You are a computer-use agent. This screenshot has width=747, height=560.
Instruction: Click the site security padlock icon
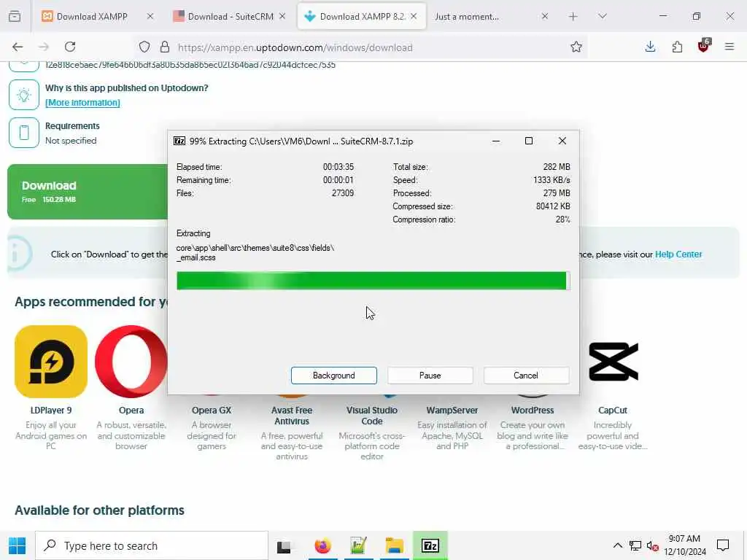pyautogui.click(x=165, y=47)
